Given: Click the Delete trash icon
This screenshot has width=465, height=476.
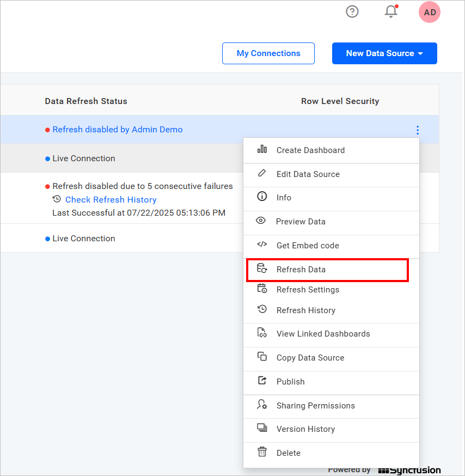Looking at the screenshot, I should click(262, 452).
